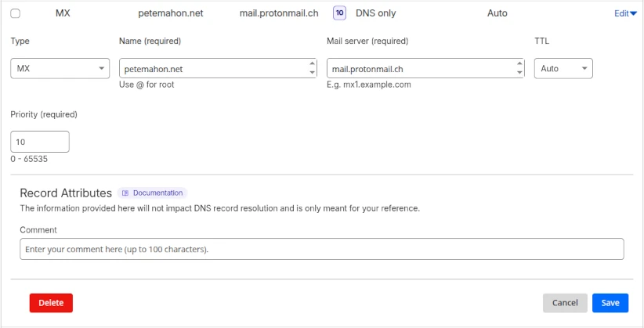Click the up arrow in the Mail server field
644x328 pixels.
(519, 63)
